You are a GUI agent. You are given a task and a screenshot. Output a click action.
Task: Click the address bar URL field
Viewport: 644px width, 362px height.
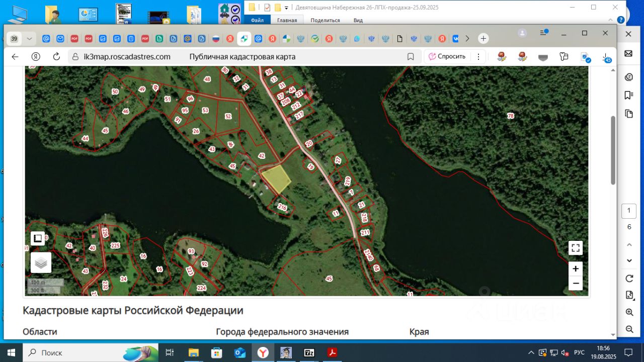pyautogui.click(x=127, y=57)
